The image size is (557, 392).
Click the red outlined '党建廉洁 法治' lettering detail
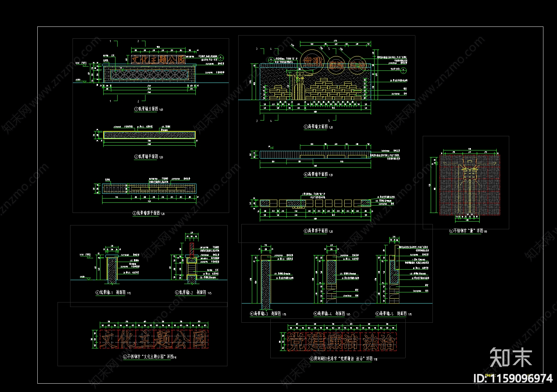(x=342, y=342)
